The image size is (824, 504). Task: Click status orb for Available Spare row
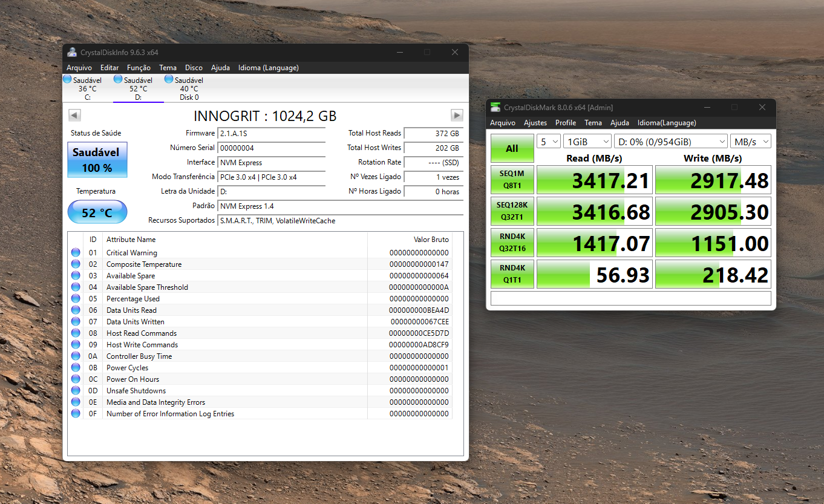click(76, 275)
